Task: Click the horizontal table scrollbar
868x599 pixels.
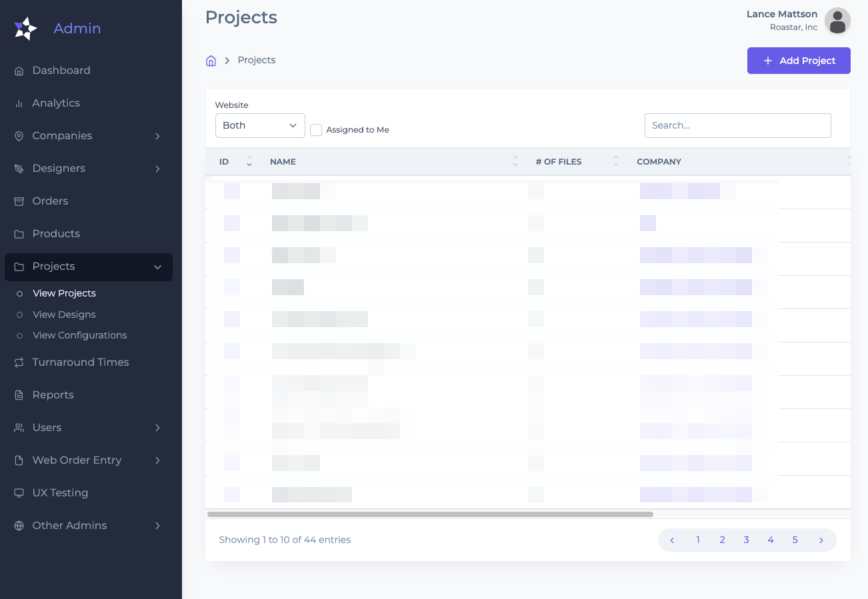Action: coord(430,514)
